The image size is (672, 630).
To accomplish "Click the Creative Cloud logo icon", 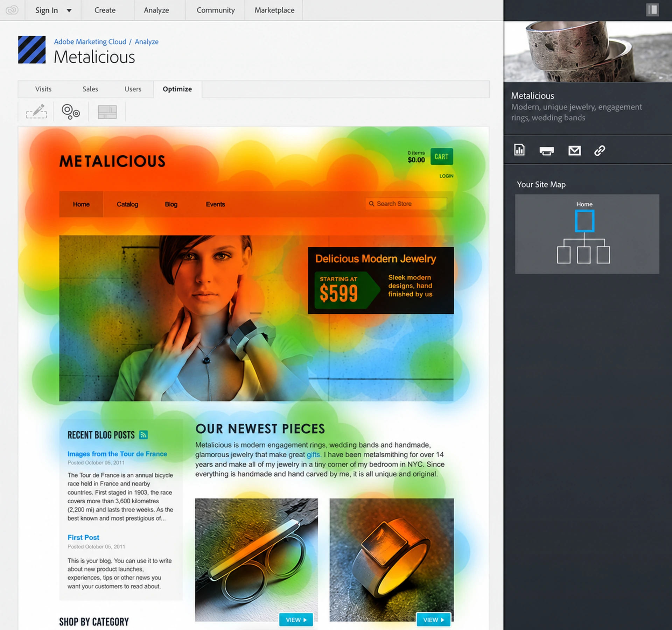I will tap(12, 10).
